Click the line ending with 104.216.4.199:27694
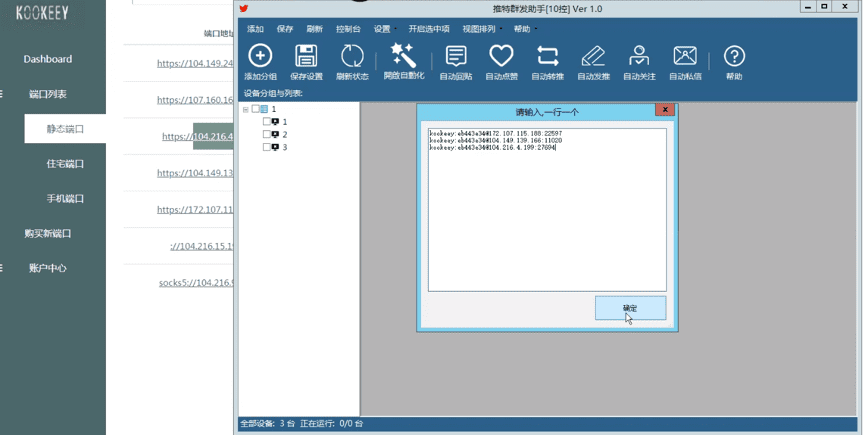The height and width of the screenshot is (435, 866). pyautogui.click(x=493, y=148)
